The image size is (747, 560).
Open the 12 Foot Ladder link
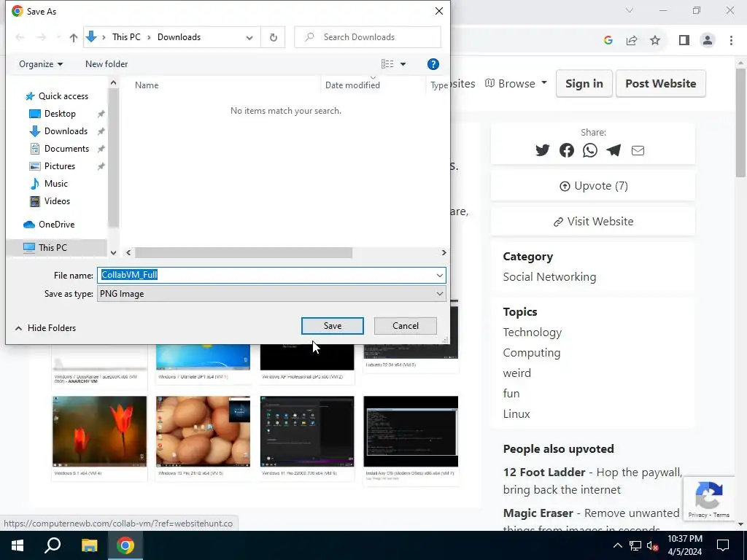[544, 472]
